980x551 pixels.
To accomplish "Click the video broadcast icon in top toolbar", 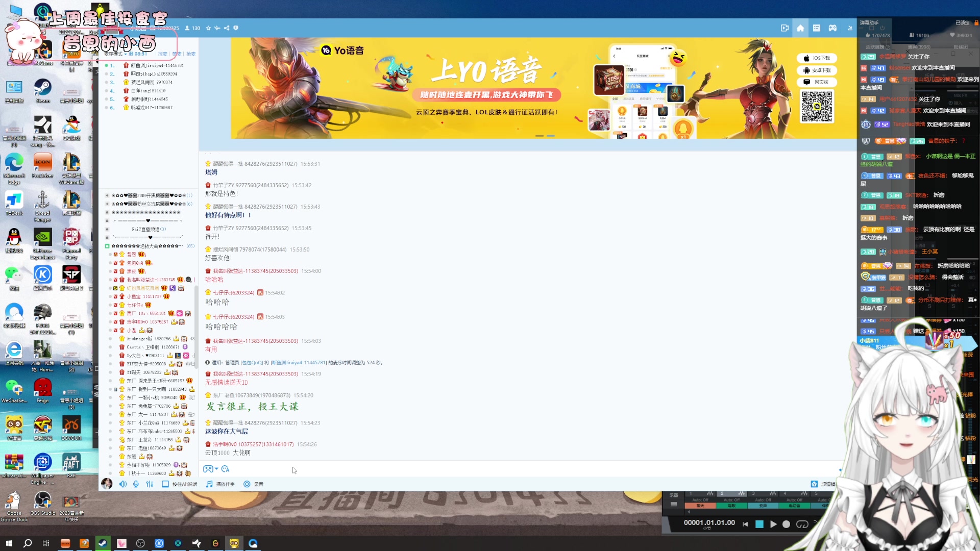I will tap(785, 28).
